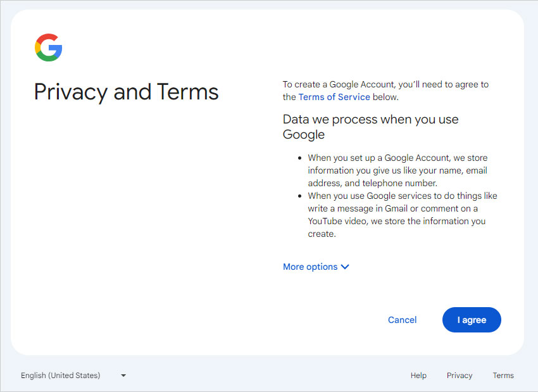Screen dimensions: 538x392
Task: Click the I agree button
Action: [472, 320]
